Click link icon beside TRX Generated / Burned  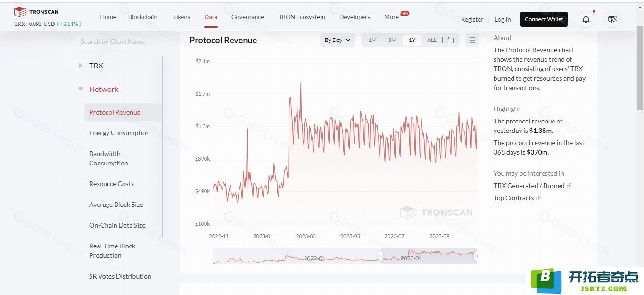[x=569, y=186]
